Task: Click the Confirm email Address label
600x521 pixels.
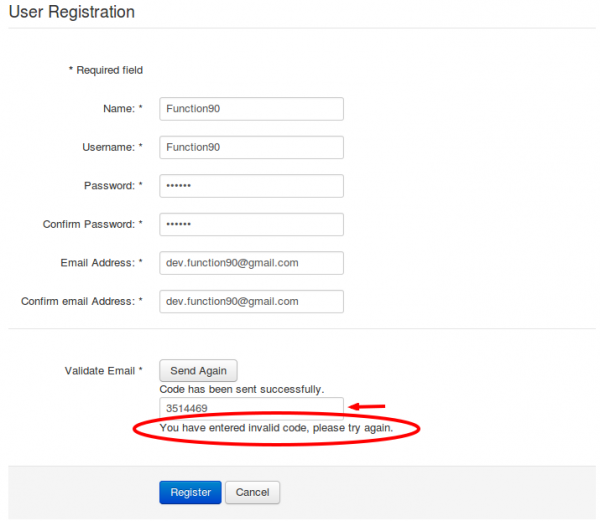Action: 82,301
